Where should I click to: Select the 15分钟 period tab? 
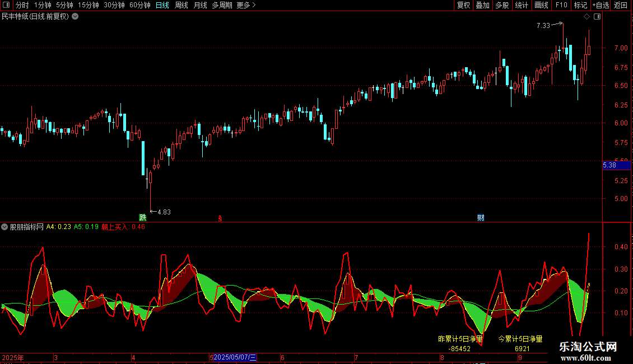pos(89,5)
